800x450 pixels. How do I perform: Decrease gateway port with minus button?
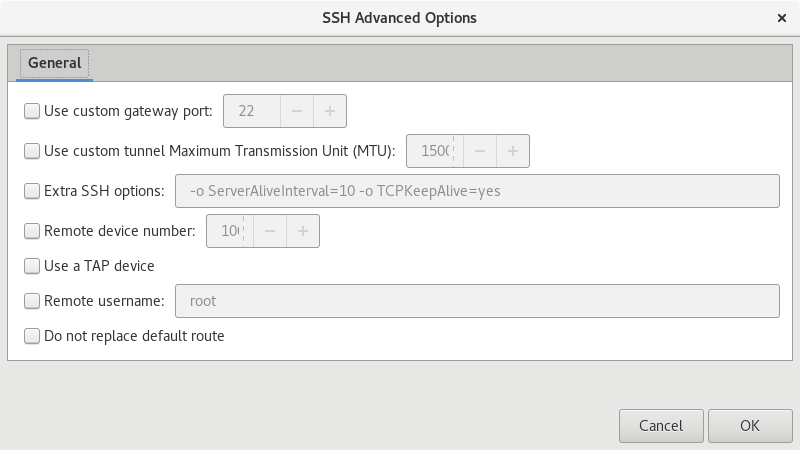click(x=298, y=111)
